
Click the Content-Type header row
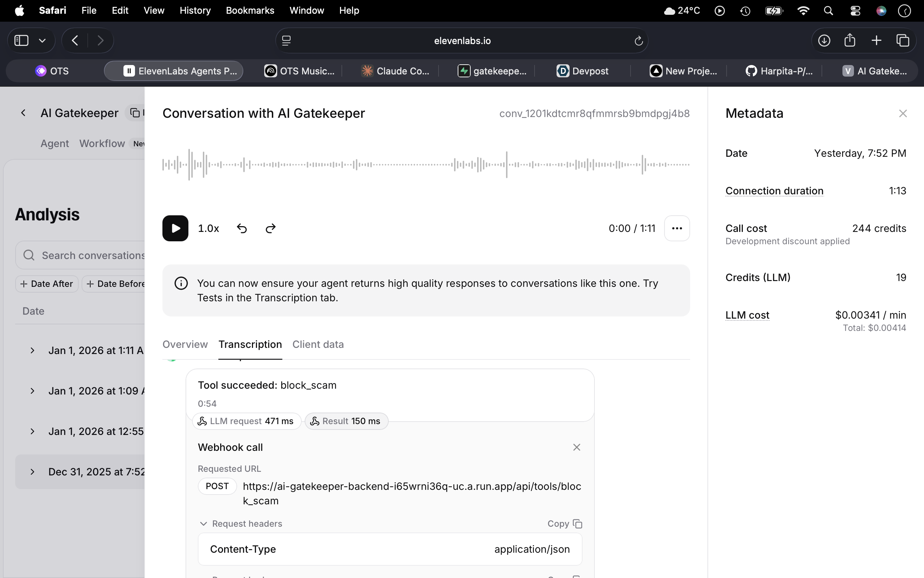390,549
